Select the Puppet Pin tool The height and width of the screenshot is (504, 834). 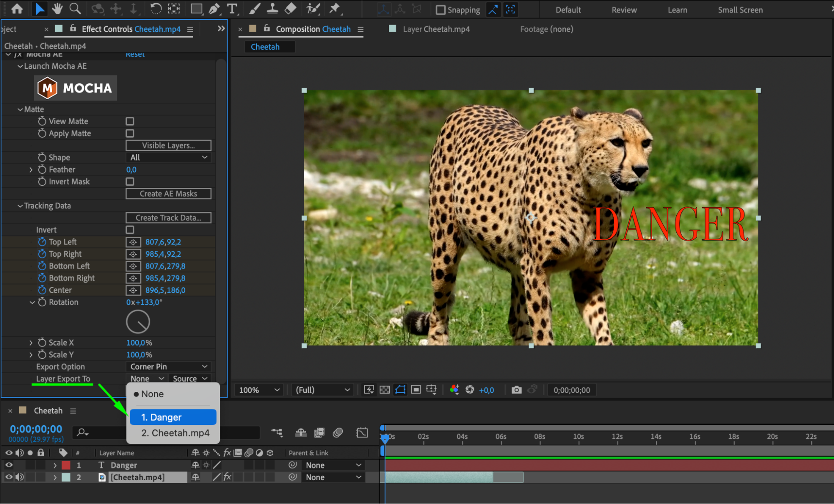point(335,9)
